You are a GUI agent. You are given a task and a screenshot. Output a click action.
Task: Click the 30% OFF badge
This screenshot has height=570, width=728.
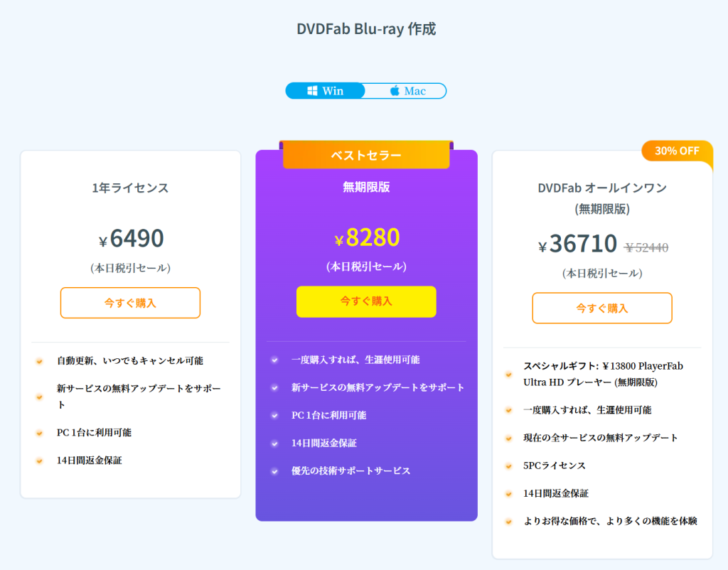click(677, 151)
